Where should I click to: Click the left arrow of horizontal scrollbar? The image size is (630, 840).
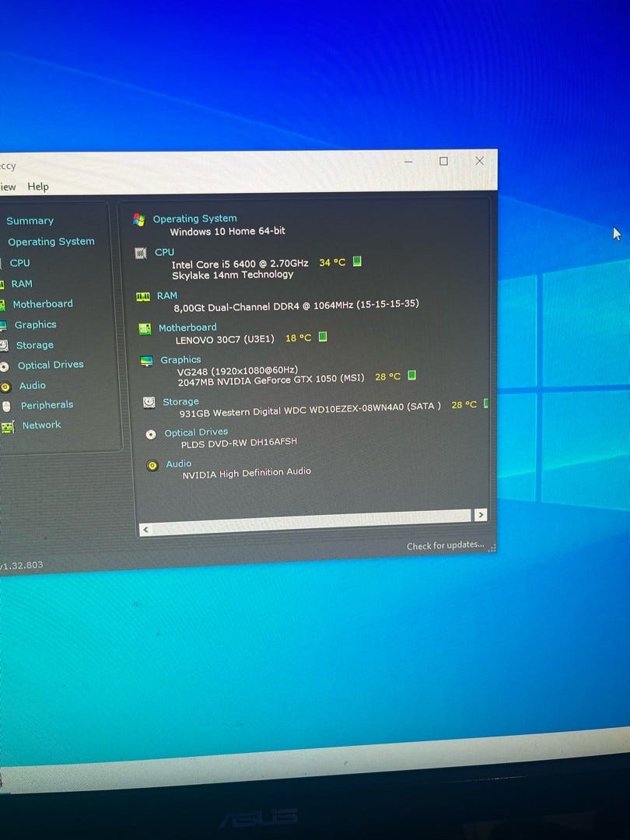145,530
